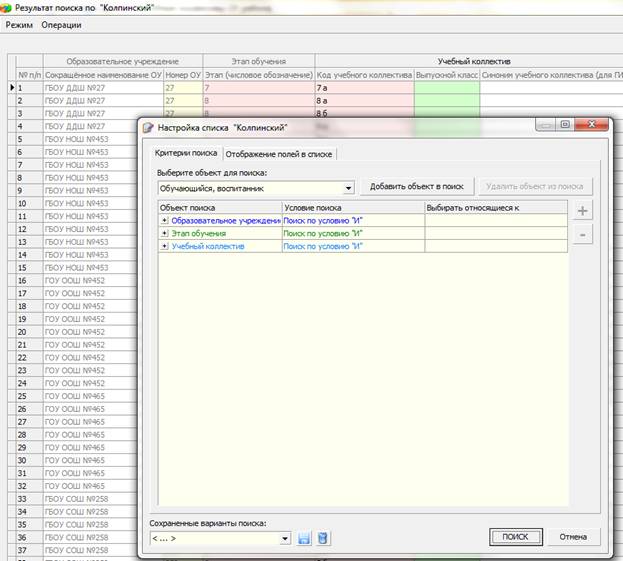
Task: Click the ПОИСК button
Action: point(515,537)
